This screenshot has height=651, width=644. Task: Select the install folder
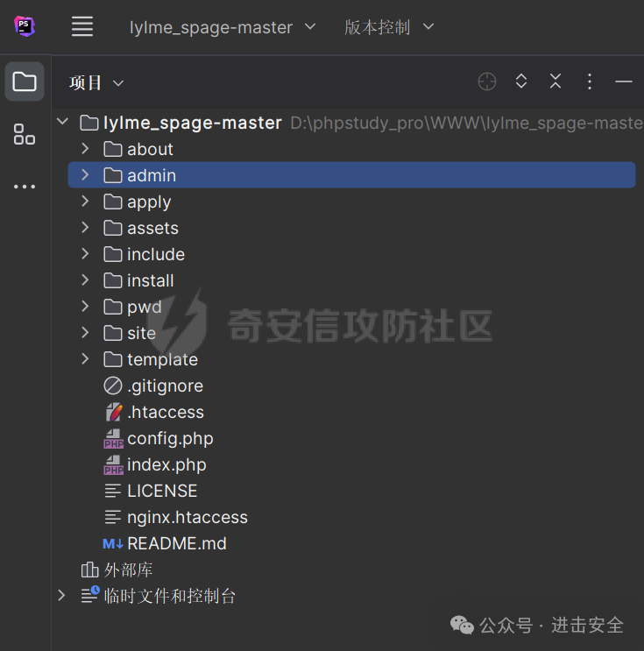151,281
